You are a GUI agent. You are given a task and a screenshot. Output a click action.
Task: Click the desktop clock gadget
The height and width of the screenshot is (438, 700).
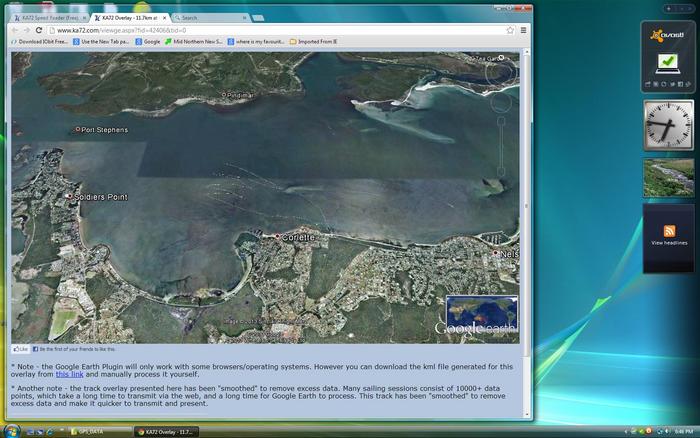(x=668, y=125)
